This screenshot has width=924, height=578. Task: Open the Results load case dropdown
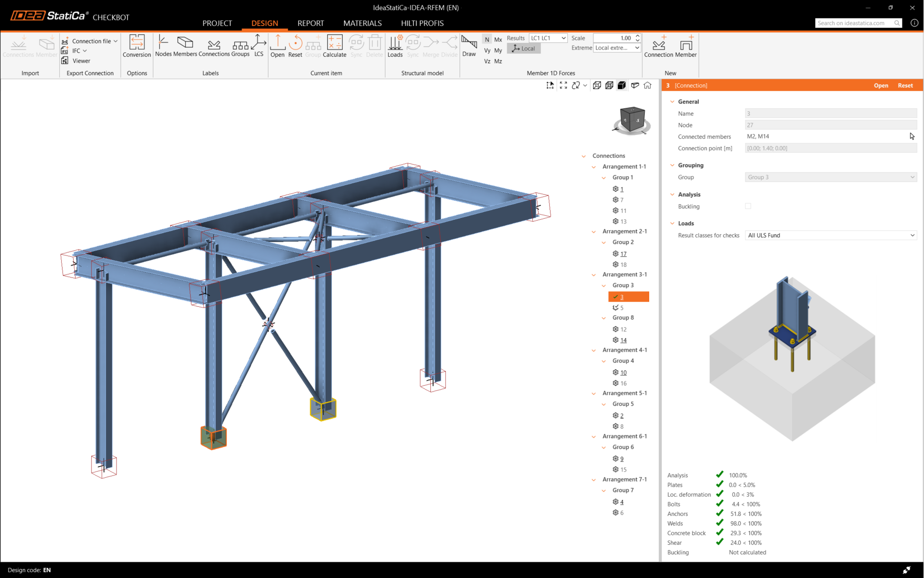(548, 38)
